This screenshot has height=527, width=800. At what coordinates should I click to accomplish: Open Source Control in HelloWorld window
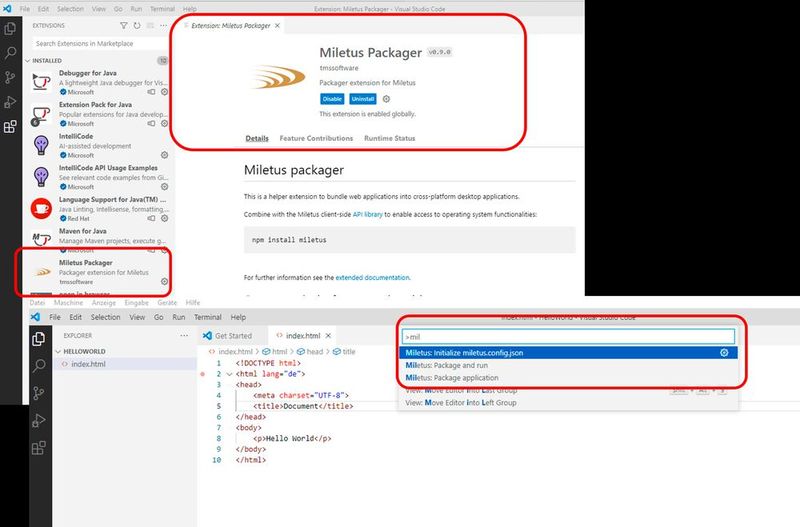point(39,393)
